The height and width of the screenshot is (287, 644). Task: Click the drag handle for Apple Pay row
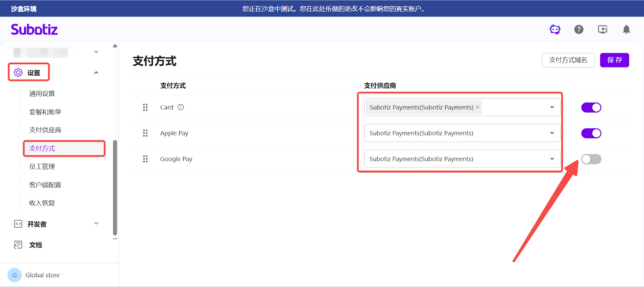click(145, 133)
